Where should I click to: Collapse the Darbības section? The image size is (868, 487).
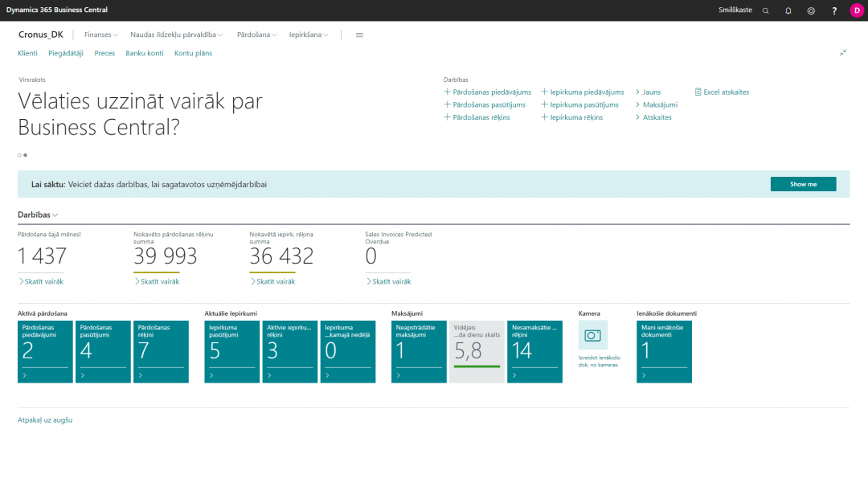point(38,215)
